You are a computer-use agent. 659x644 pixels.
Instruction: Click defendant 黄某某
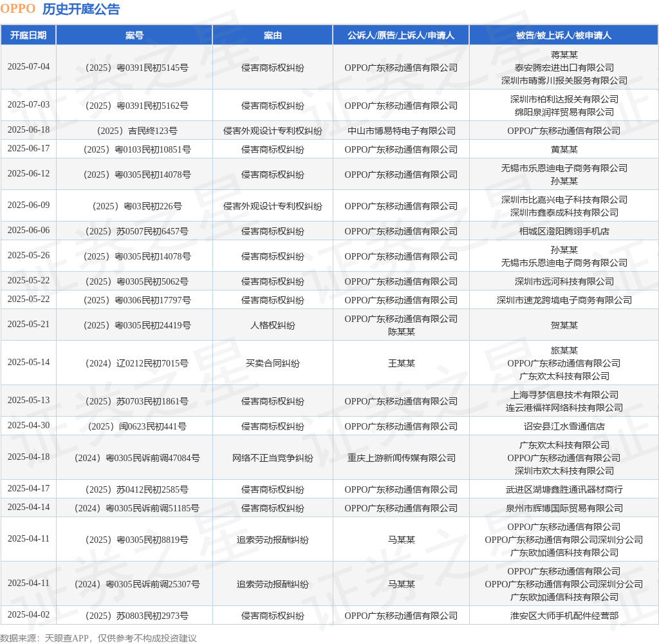(x=564, y=149)
